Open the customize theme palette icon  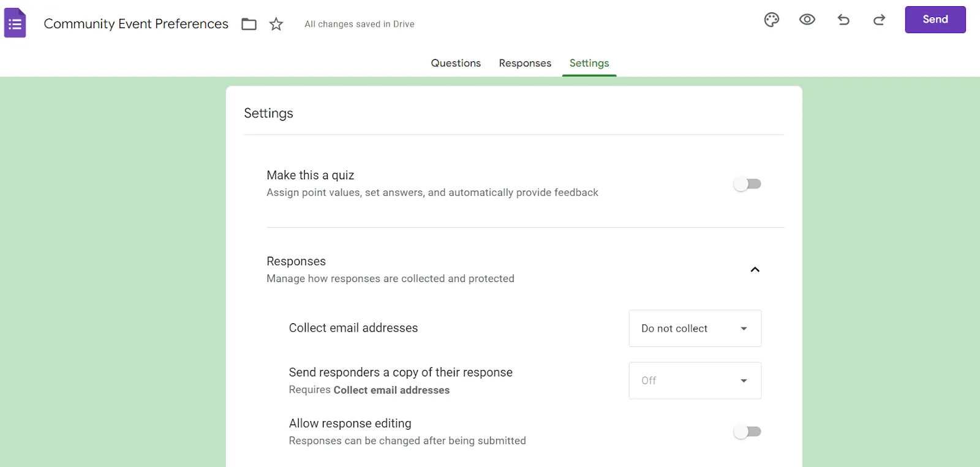click(x=772, y=20)
